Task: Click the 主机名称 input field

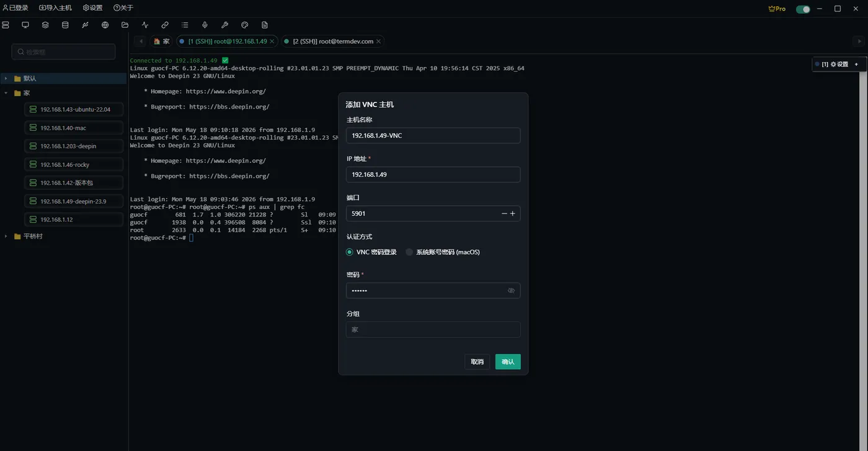Action: click(433, 135)
